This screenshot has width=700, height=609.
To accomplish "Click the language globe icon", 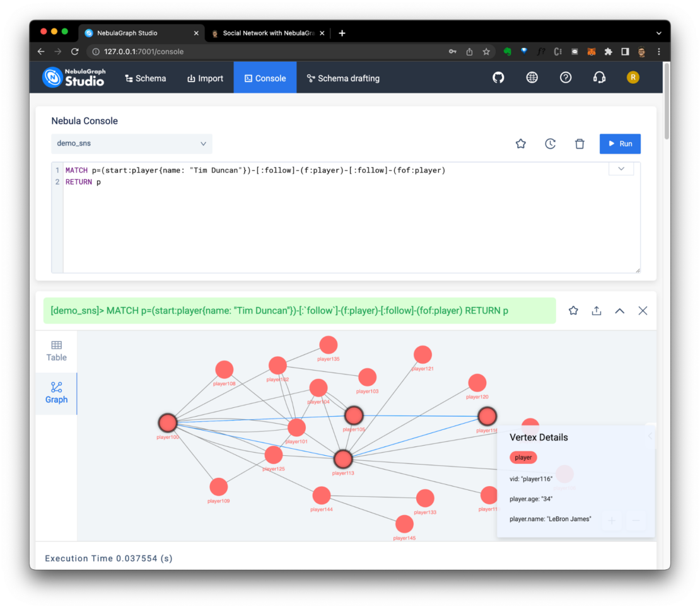I will [532, 78].
